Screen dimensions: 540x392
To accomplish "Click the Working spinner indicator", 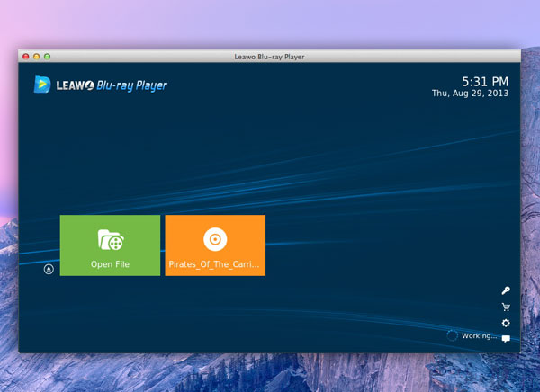I will (452, 335).
